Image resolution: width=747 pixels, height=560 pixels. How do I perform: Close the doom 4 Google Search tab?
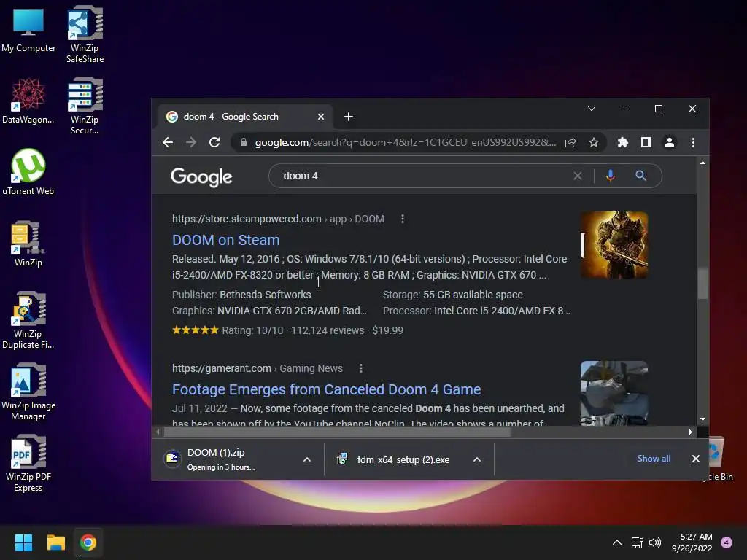(321, 117)
